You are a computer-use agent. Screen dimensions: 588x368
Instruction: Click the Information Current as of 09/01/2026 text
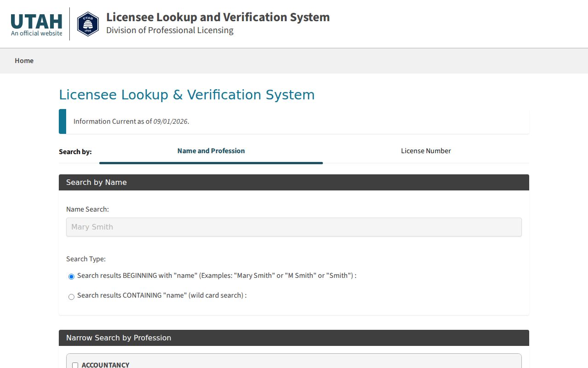pos(131,121)
